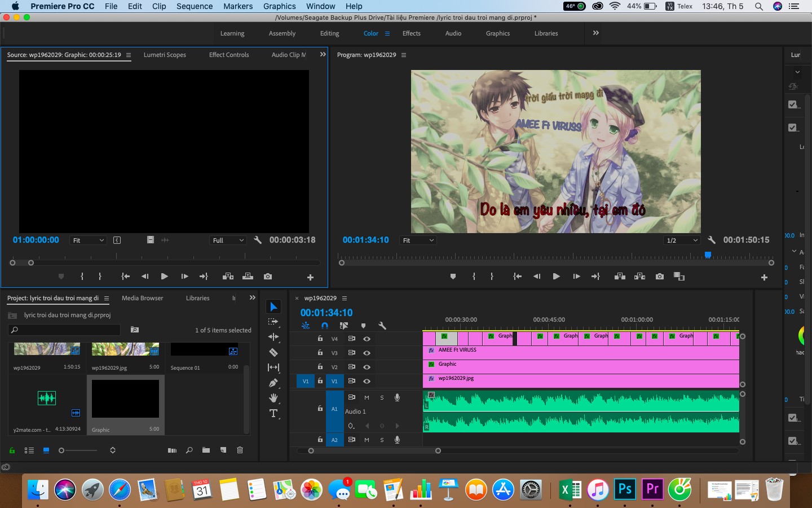Click Add Marker in Program monitor
Image resolution: width=812 pixels, height=508 pixels.
pyautogui.click(x=453, y=277)
